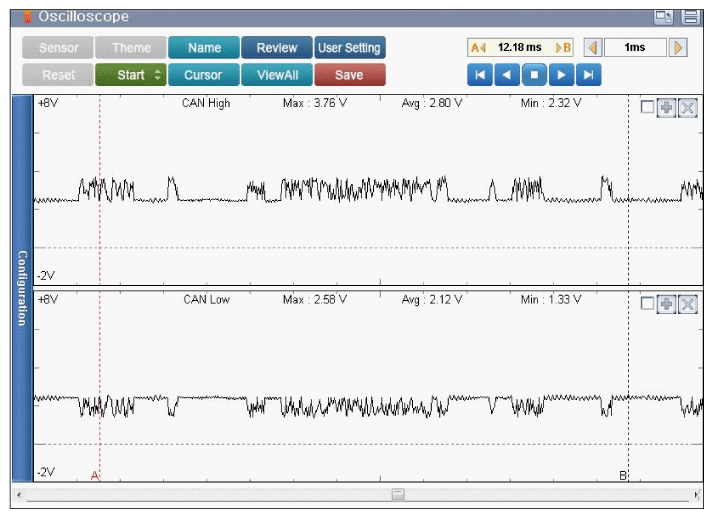
Task: Click the CAN High channel name
Action: pos(206,103)
